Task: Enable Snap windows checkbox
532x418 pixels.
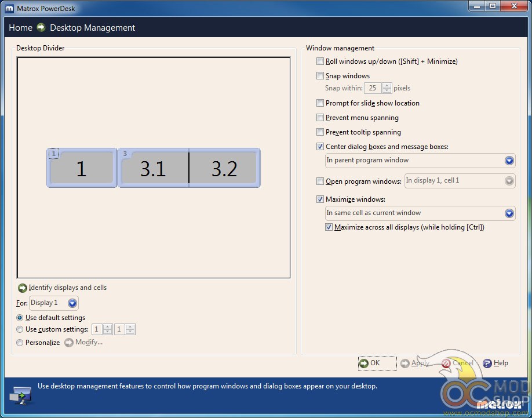Action: coord(320,76)
